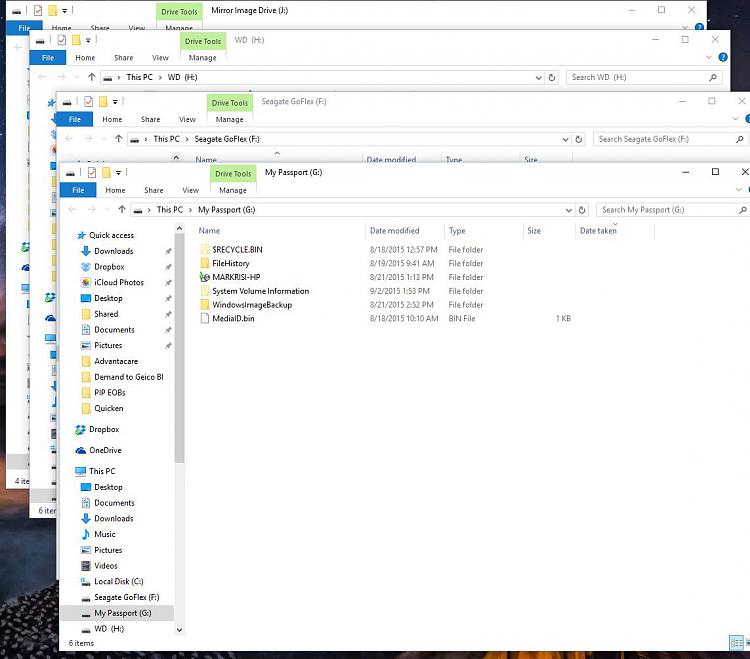750x659 pixels.
Task: Open Demand to Geico BI folder
Action: (129, 377)
